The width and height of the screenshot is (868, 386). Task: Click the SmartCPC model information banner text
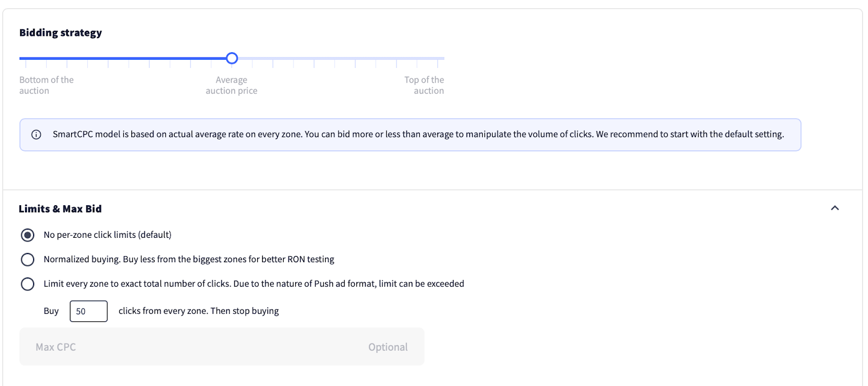418,135
